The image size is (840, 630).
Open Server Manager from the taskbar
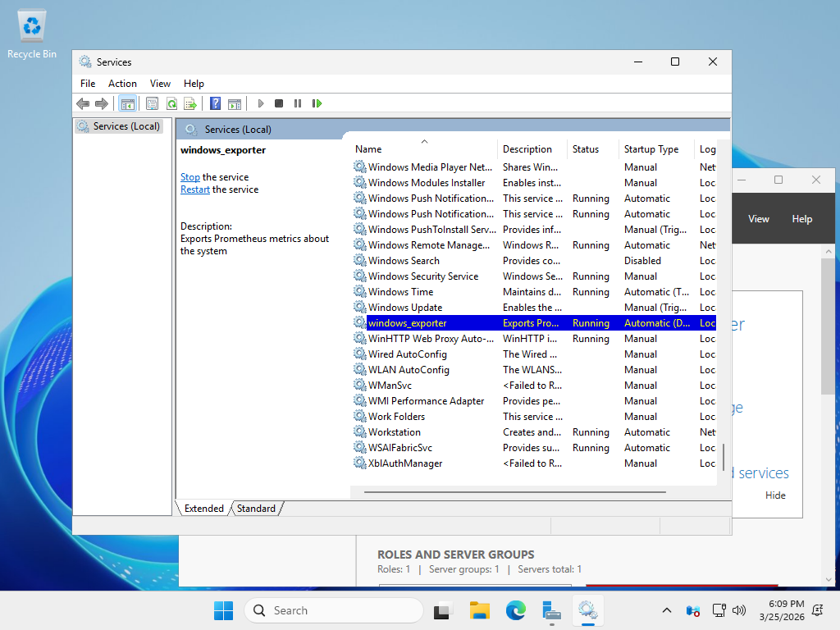tap(551, 610)
